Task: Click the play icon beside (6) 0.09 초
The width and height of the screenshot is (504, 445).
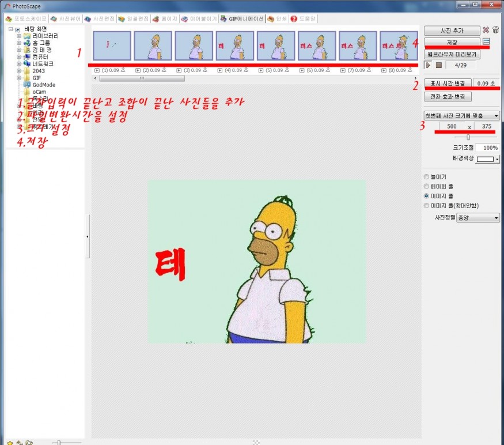Action: 302,70
